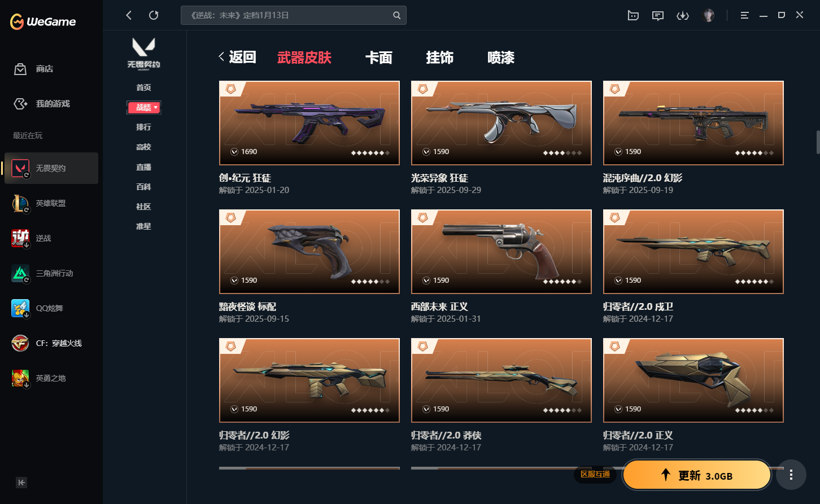Click the 更新 3.0GB button
Viewport: 820px width, 504px height.
(x=697, y=475)
